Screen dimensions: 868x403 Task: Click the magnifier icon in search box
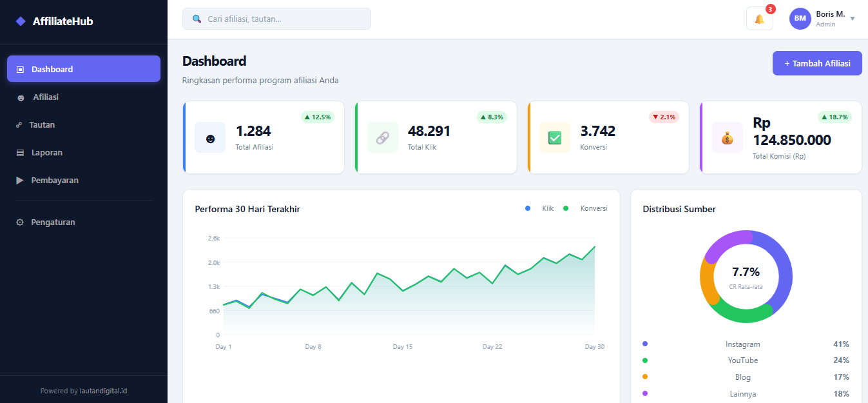197,19
